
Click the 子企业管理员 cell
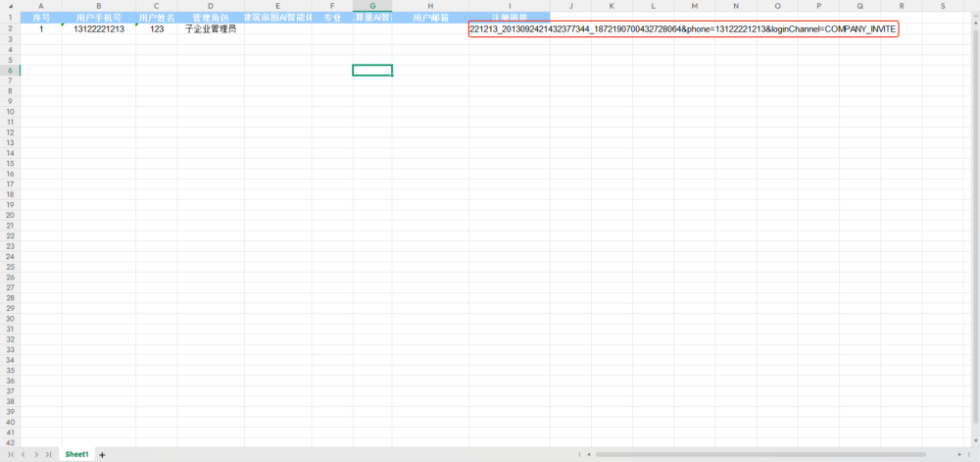[x=211, y=29]
